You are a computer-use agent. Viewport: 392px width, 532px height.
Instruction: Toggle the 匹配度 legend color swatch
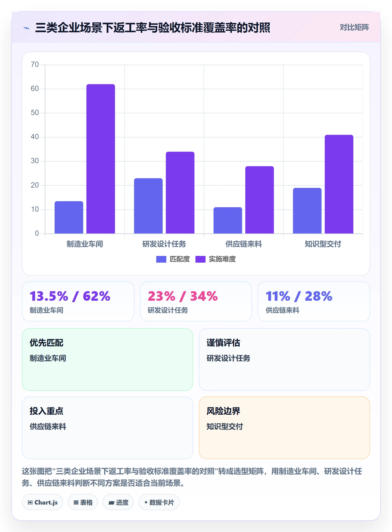tap(161, 259)
